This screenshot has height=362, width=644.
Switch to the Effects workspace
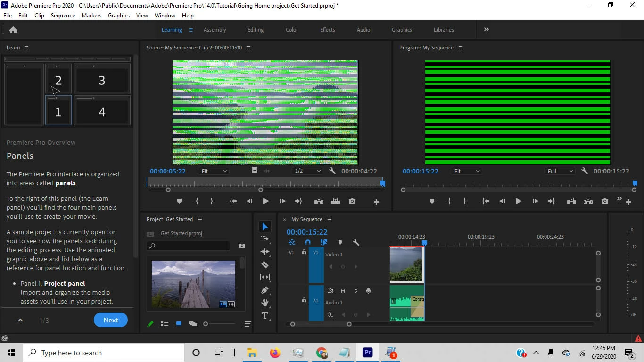tap(328, 30)
